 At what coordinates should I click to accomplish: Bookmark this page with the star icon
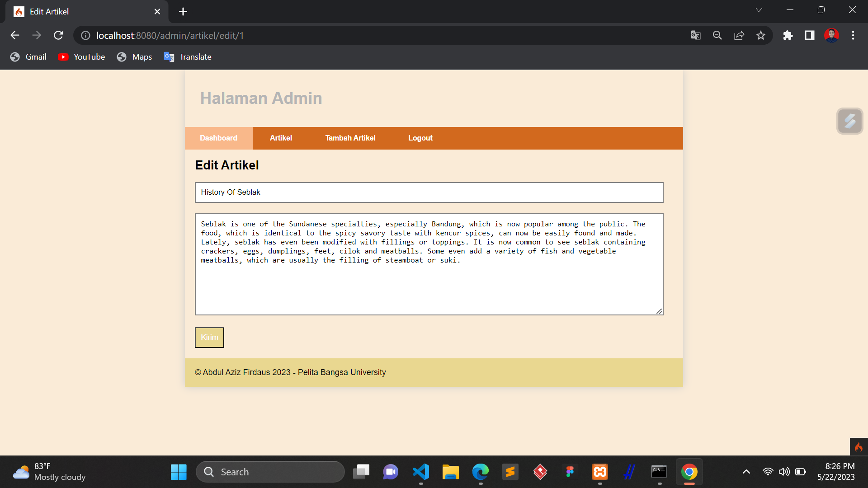(x=761, y=35)
